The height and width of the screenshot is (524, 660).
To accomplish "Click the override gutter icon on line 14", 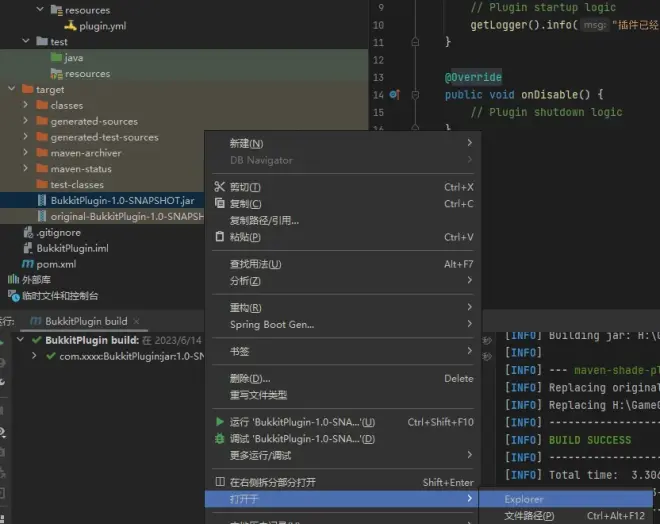I will 394,94.
